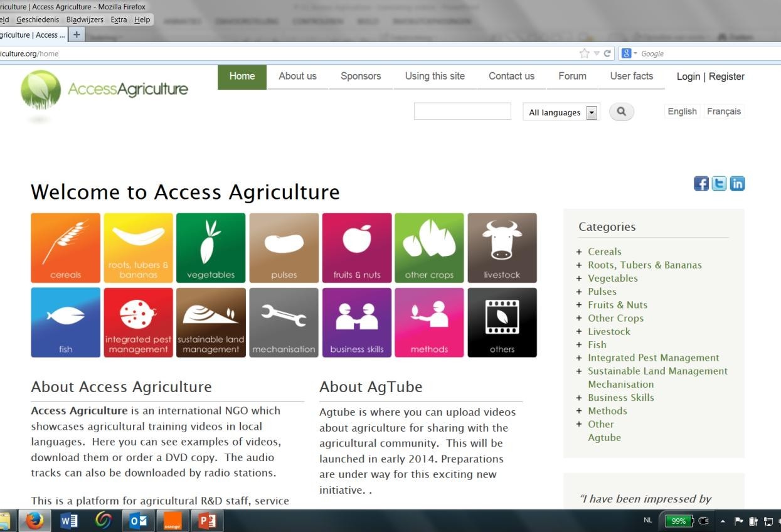781x532 pixels.
Task: Visit the Facebook page icon
Action: pos(701,183)
